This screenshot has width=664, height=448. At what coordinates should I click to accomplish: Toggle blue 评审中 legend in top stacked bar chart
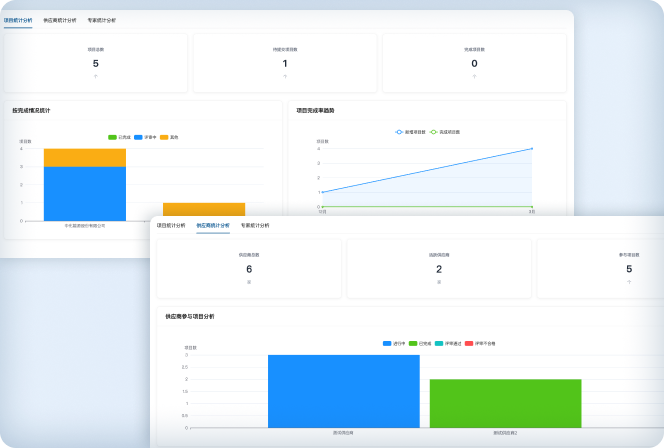140,137
